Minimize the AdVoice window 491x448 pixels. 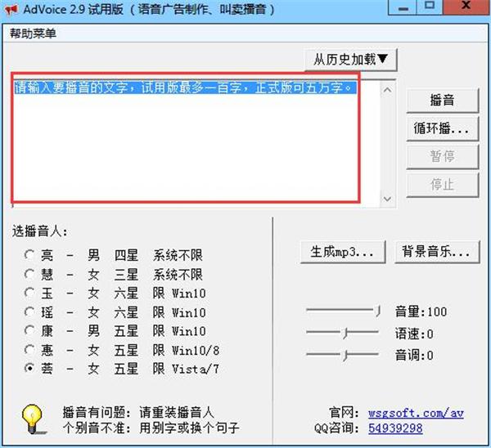point(403,7)
